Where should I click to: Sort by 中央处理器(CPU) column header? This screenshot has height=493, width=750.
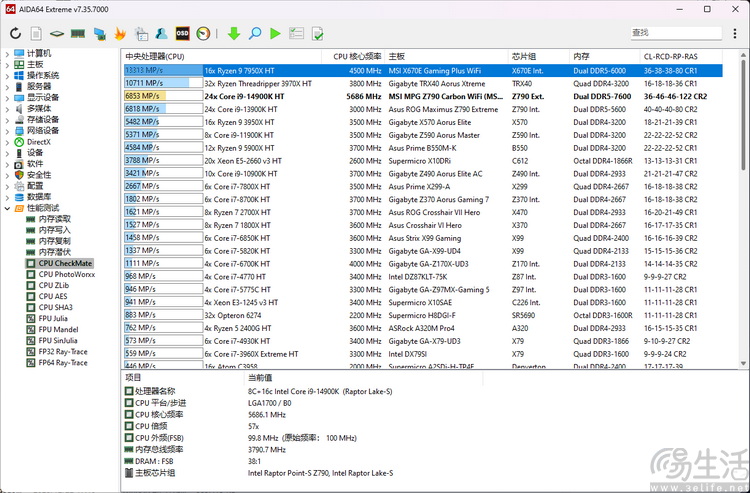coord(222,56)
